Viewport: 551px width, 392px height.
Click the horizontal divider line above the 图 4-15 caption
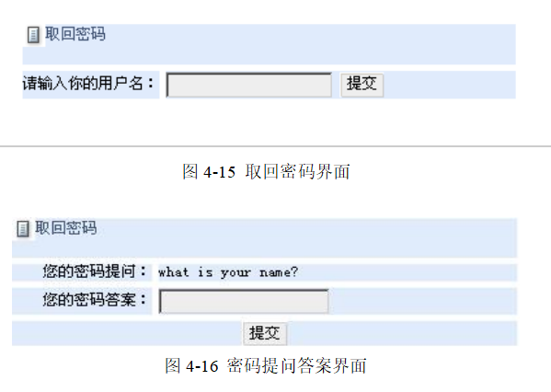click(276, 146)
